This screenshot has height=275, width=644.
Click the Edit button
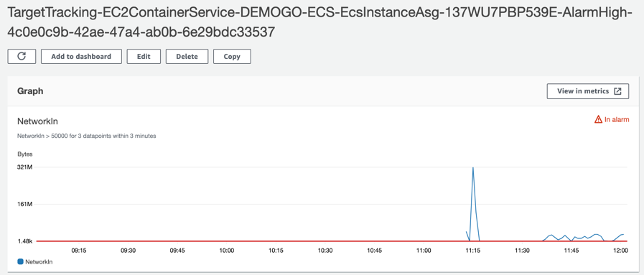[144, 57]
